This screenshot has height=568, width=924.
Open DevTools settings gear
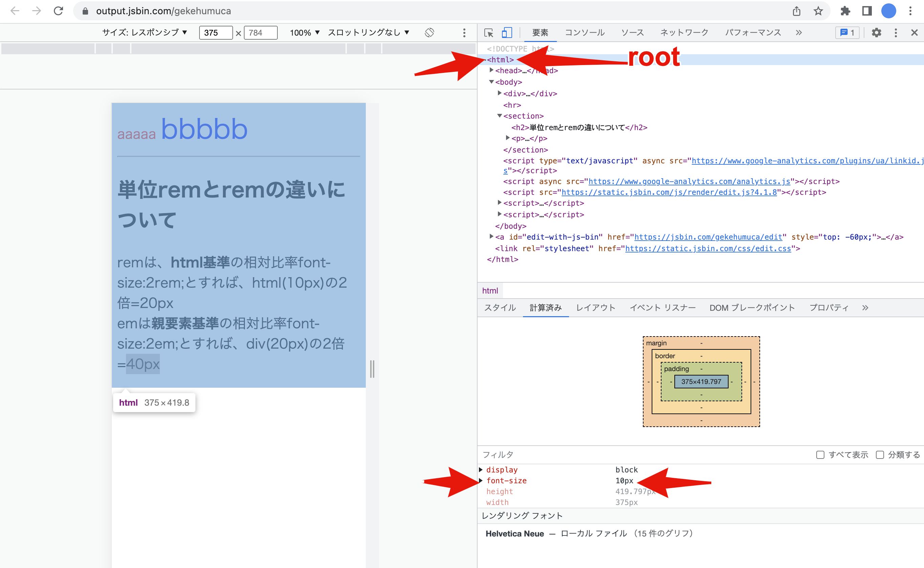(x=876, y=33)
